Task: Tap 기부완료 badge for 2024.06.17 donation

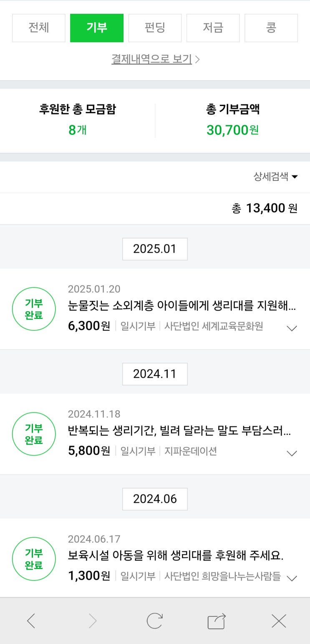Action: point(34,559)
